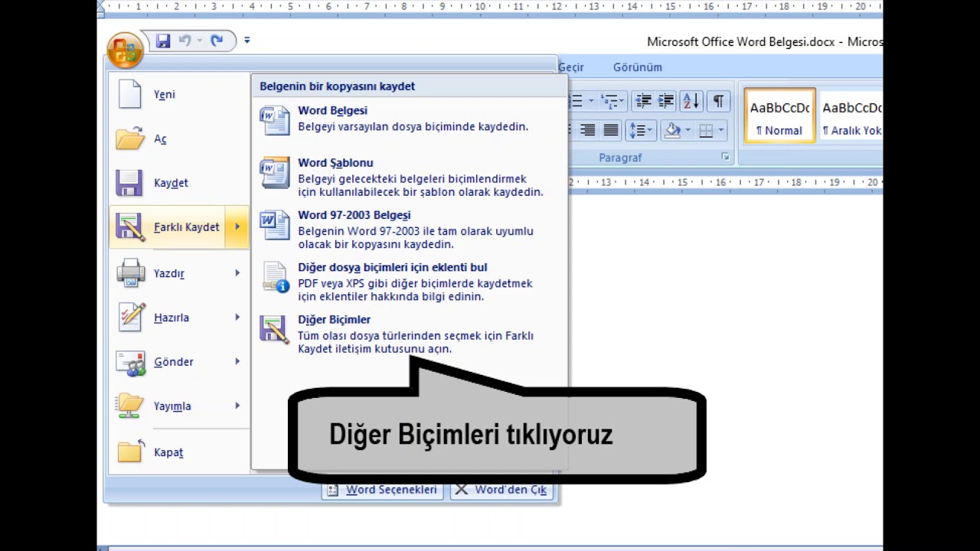Select Farklı Kaydet menu entry
980x551 pixels.
(x=168, y=227)
